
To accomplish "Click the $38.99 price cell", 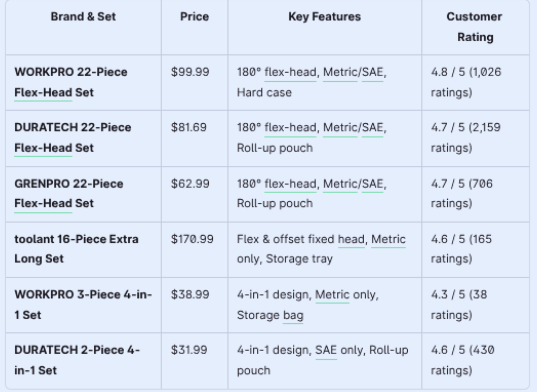I will (x=190, y=295).
